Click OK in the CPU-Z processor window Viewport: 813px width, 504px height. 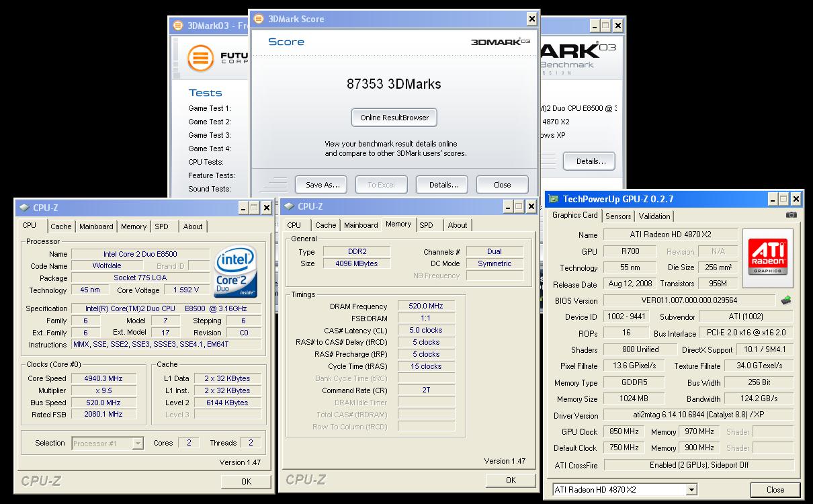tap(246, 481)
